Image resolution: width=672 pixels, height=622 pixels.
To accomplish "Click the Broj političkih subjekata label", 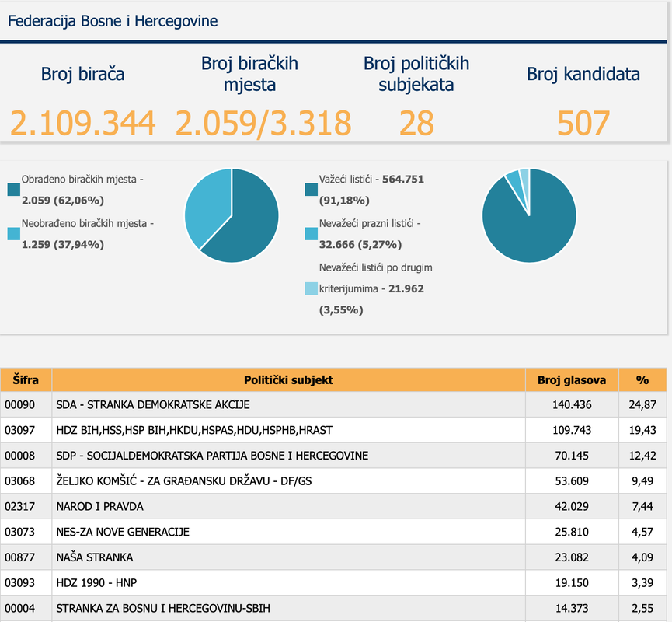I will [x=416, y=74].
